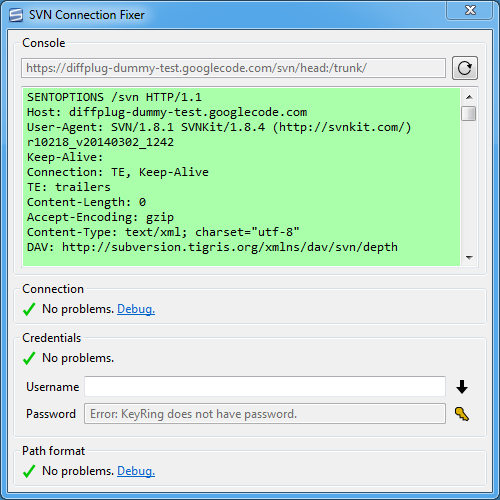Viewport: 500px width, 500px height.
Task: Open the Path format Debug link
Action: pyautogui.click(x=136, y=471)
